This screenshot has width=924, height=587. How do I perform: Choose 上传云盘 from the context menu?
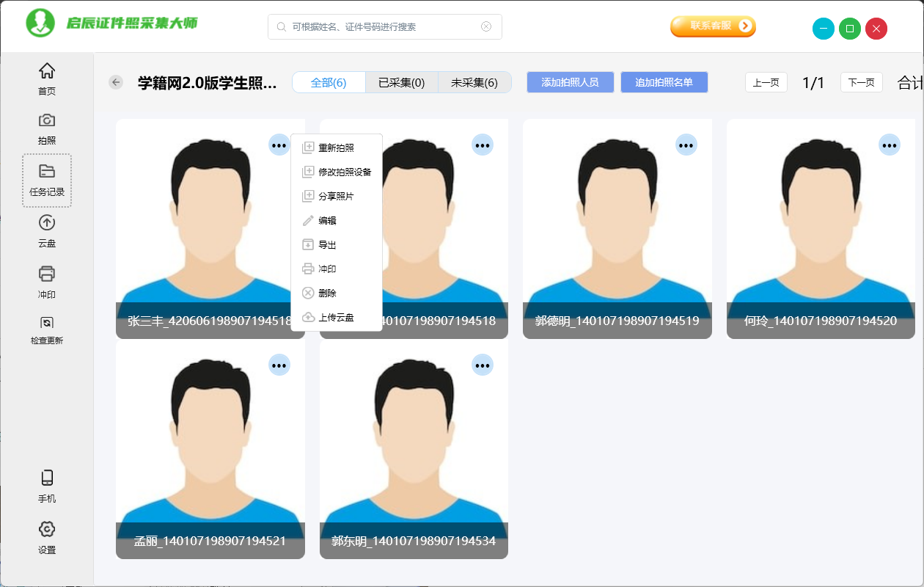[337, 317]
